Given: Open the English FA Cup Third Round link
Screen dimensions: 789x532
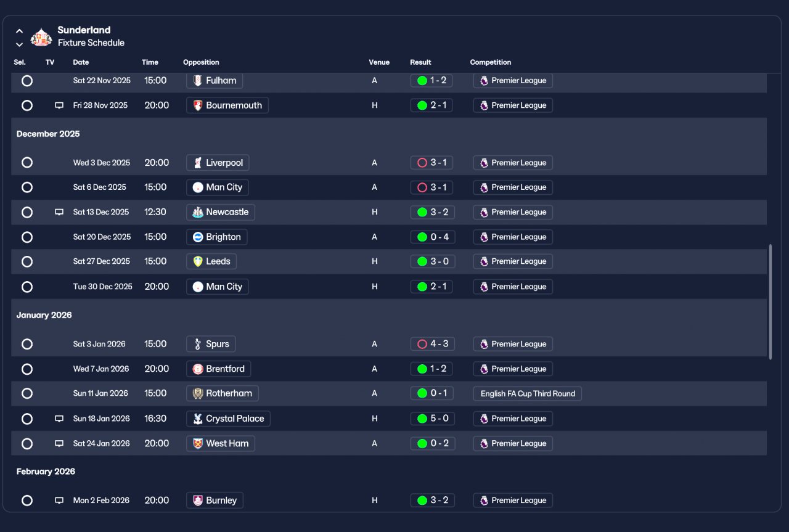Looking at the screenshot, I should (x=528, y=393).
